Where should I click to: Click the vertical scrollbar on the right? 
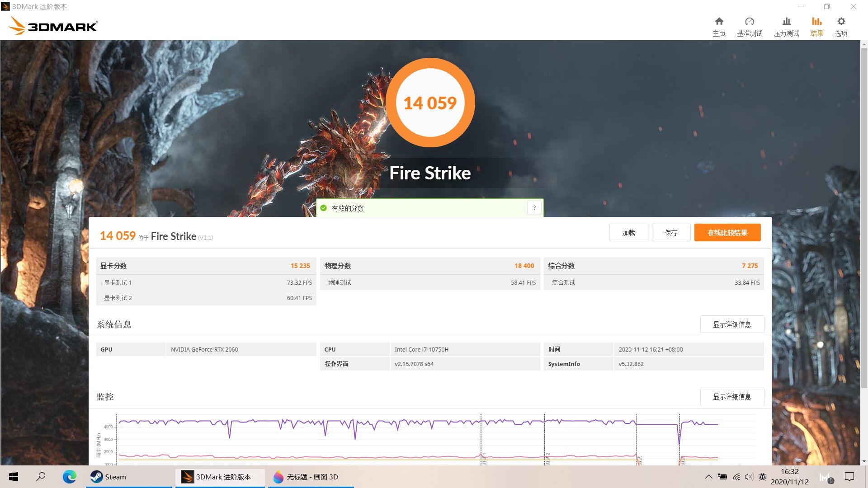pyautogui.click(x=864, y=217)
